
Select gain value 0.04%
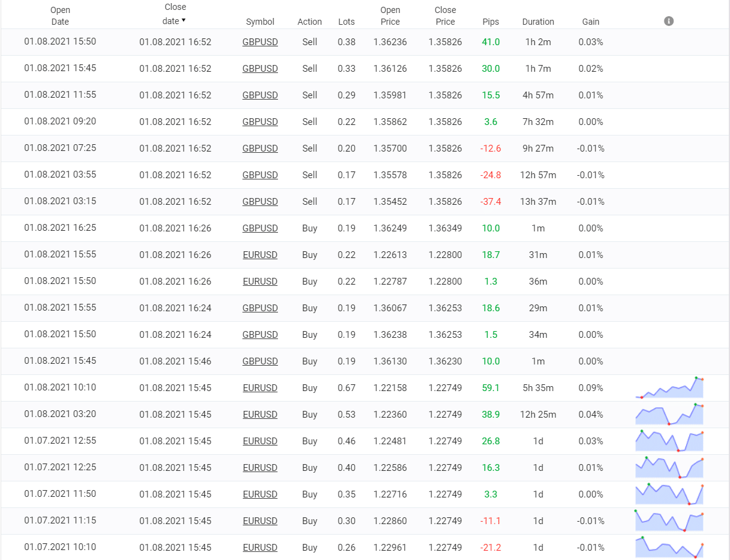coord(591,415)
